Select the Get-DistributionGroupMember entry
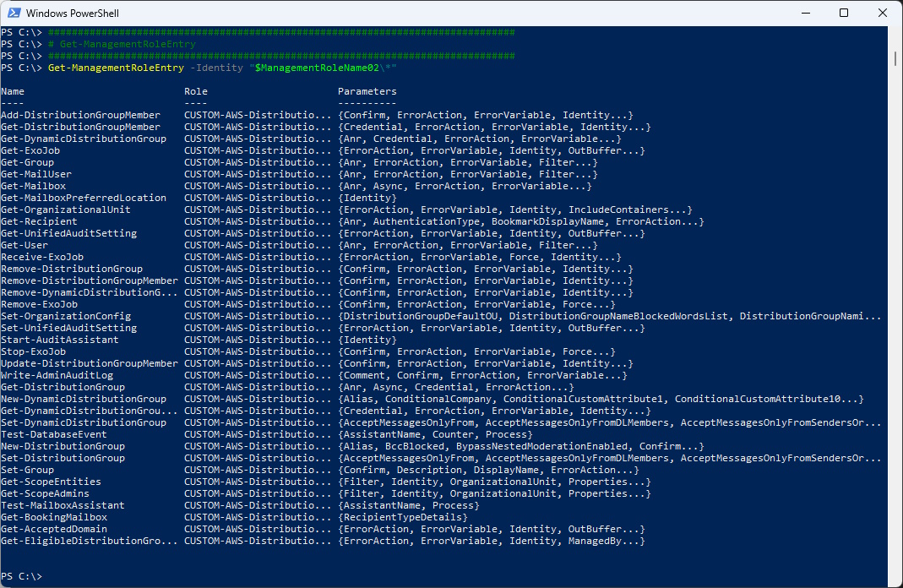Image resolution: width=903 pixels, height=588 pixels. (x=80, y=127)
